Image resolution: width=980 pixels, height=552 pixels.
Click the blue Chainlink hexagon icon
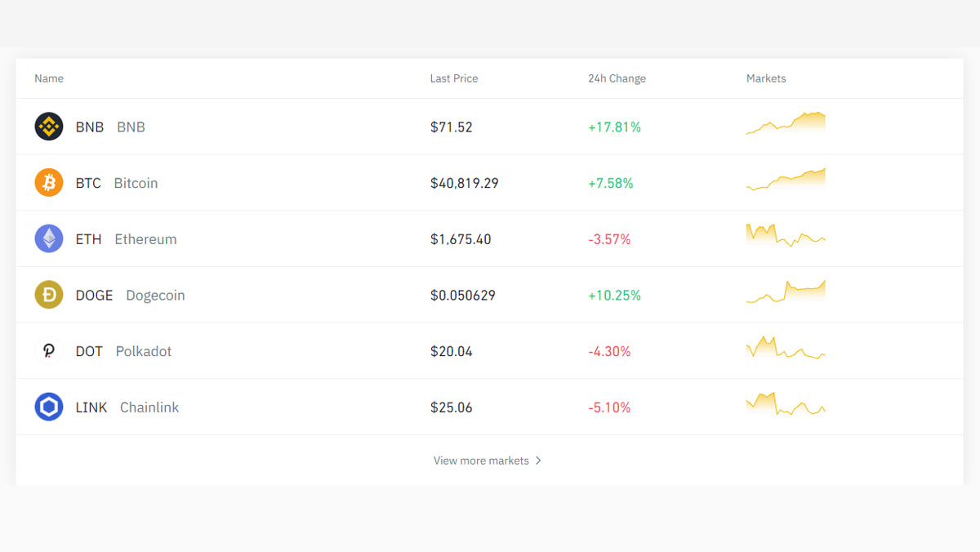coord(49,407)
